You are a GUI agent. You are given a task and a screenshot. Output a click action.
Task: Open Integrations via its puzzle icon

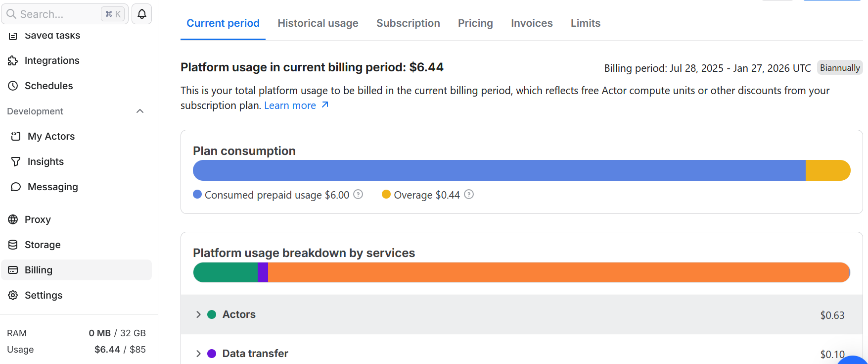(x=13, y=61)
